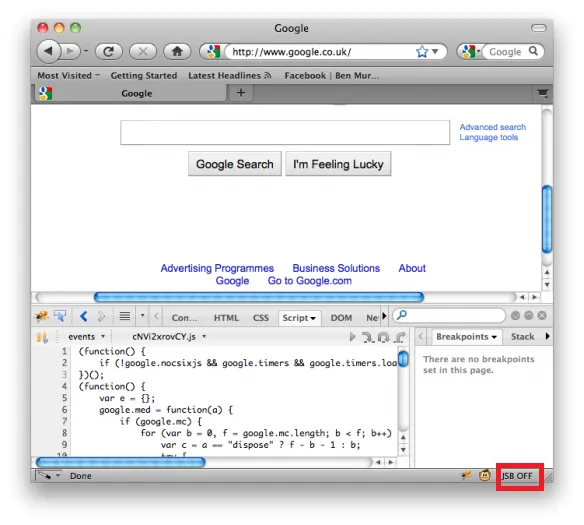Click the script panel horizontal scrollbar thumb
This screenshot has width=584, height=525.
pos(121,462)
